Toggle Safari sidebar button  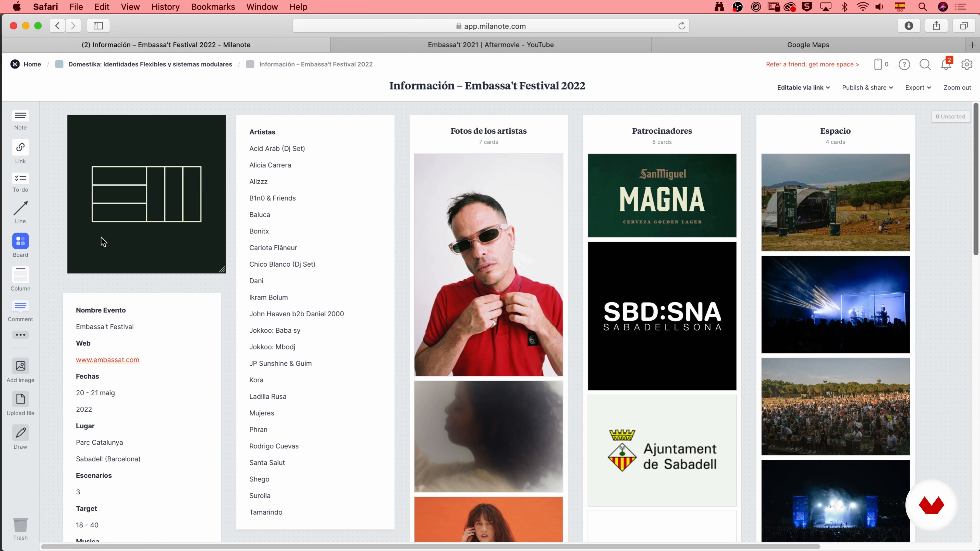(x=98, y=26)
